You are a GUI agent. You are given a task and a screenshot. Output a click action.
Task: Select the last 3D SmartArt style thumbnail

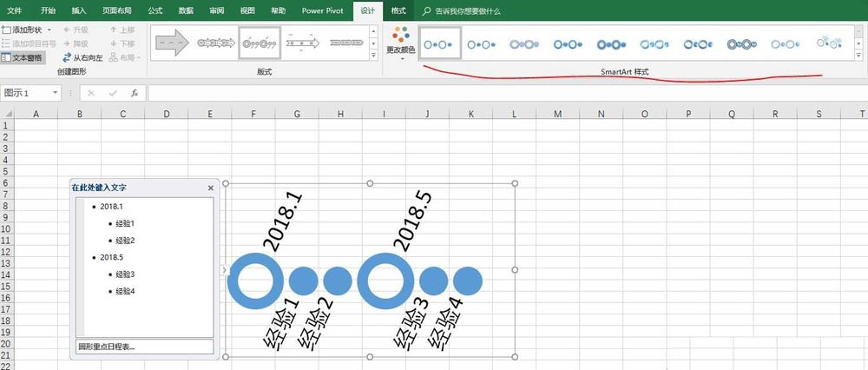pos(829,43)
